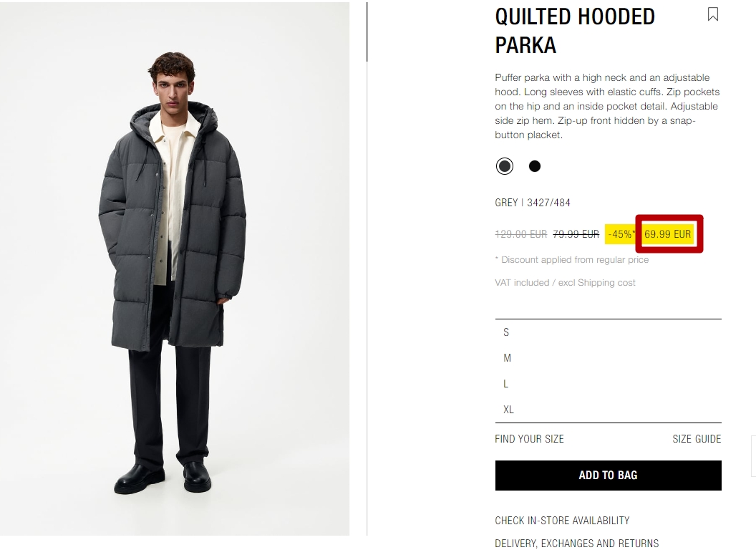
Task: Choose size XL
Action: click(608, 410)
